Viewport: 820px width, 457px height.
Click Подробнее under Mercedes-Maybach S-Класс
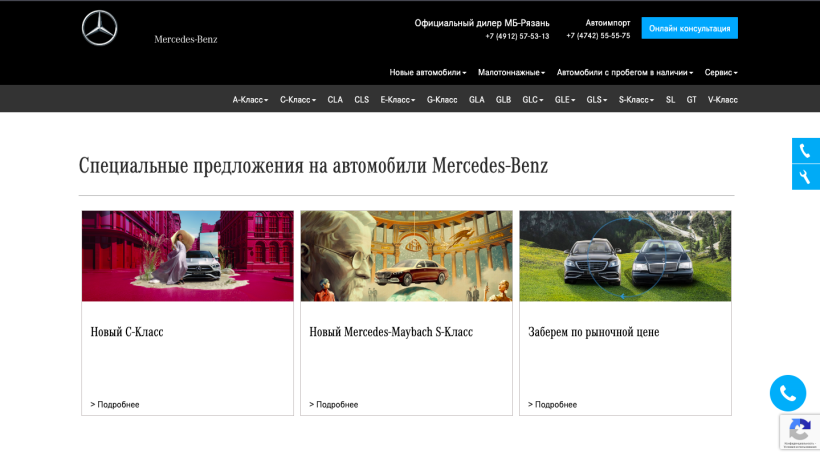(333, 404)
